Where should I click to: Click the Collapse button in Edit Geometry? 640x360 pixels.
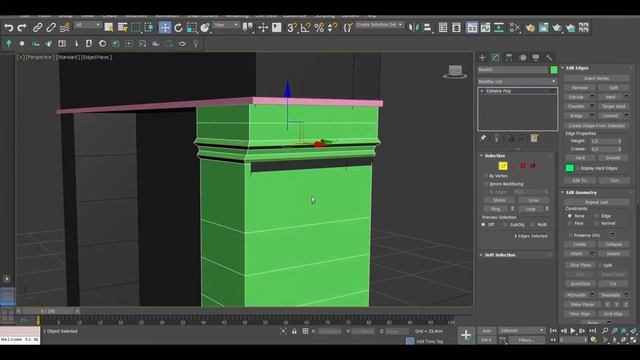(x=613, y=244)
